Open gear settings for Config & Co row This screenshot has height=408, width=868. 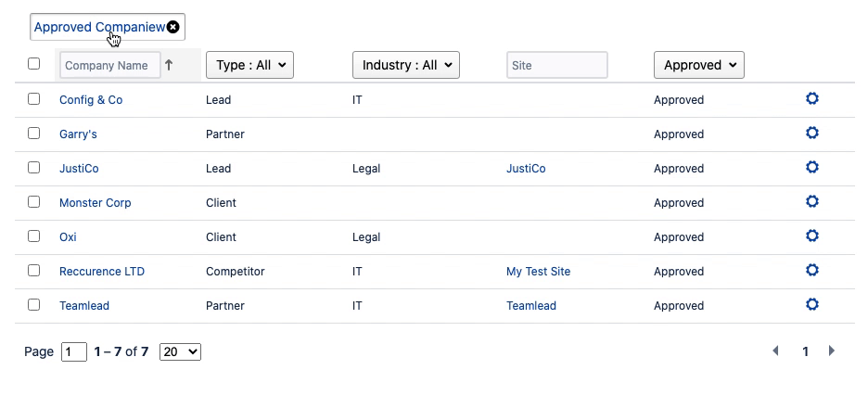tap(812, 99)
